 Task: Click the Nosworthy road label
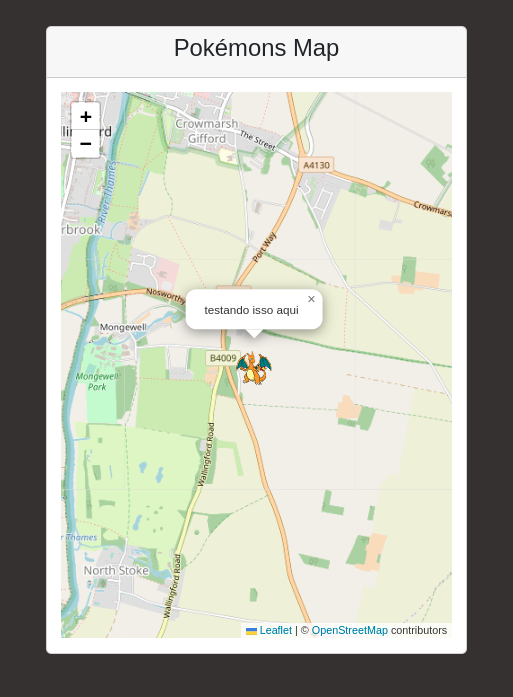tap(166, 296)
